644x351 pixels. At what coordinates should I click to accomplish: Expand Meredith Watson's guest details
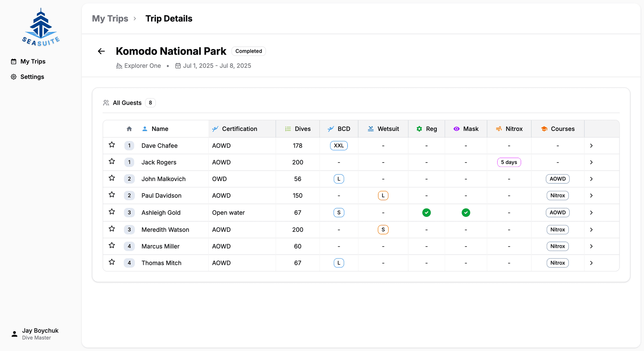[591, 229]
